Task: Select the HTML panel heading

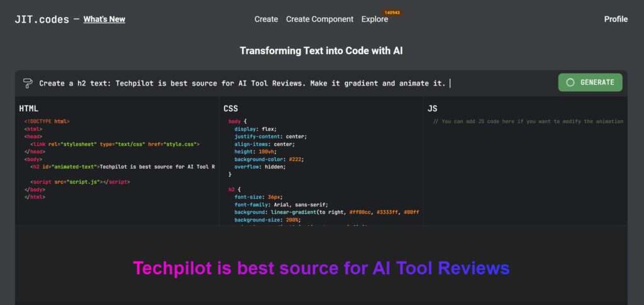Action: (29, 109)
